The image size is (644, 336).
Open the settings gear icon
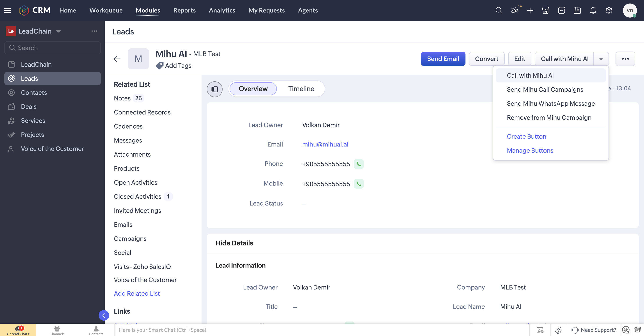coord(609,10)
